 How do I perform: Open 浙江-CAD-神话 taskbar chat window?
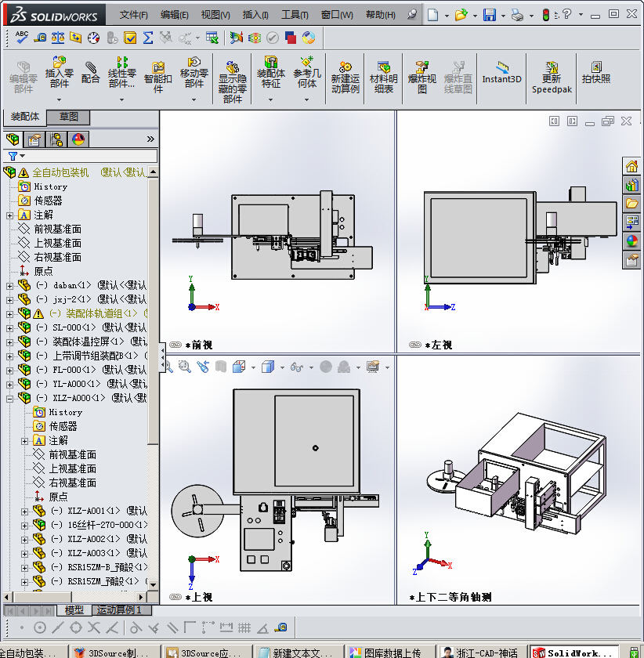(481, 653)
